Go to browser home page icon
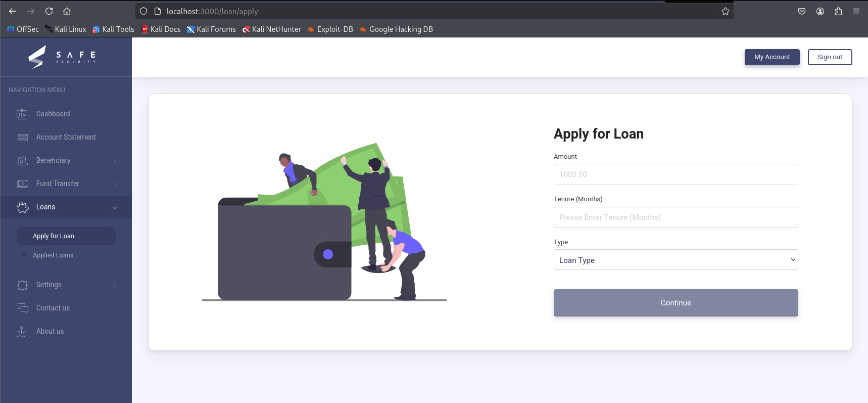Screen dimensions: 868x403 pyautogui.click(x=67, y=11)
